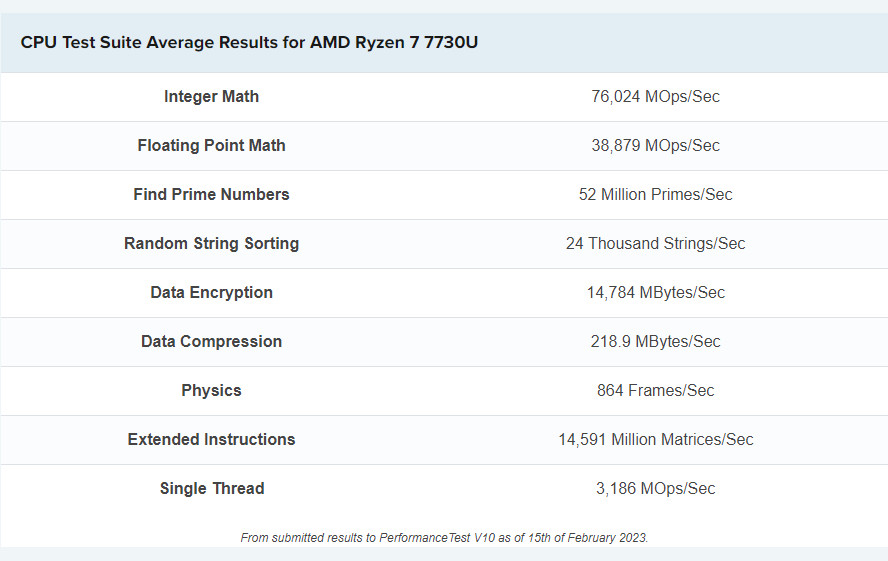Viewport: 888px width, 561px height.
Task: Click the Extended Instructions label
Action: [211, 440]
